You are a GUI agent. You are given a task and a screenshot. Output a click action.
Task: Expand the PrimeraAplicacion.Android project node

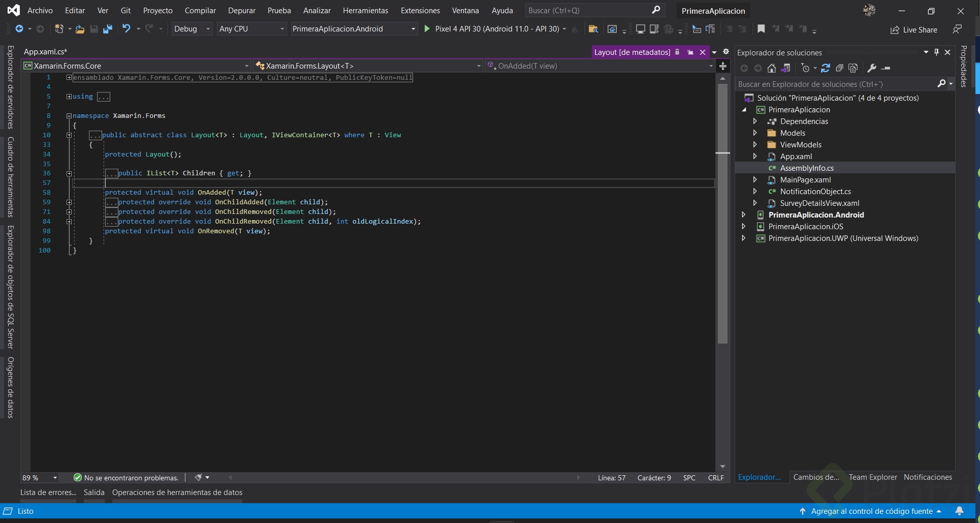coord(744,215)
